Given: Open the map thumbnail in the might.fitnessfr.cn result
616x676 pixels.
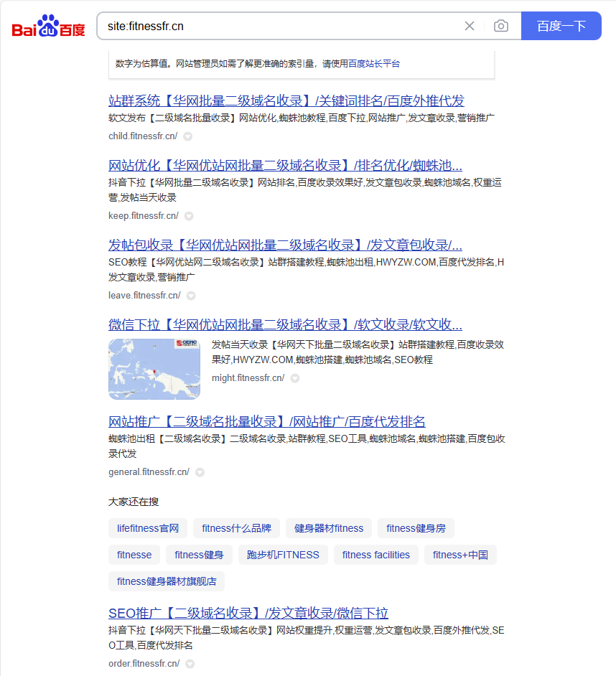Looking at the screenshot, I should (154, 369).
